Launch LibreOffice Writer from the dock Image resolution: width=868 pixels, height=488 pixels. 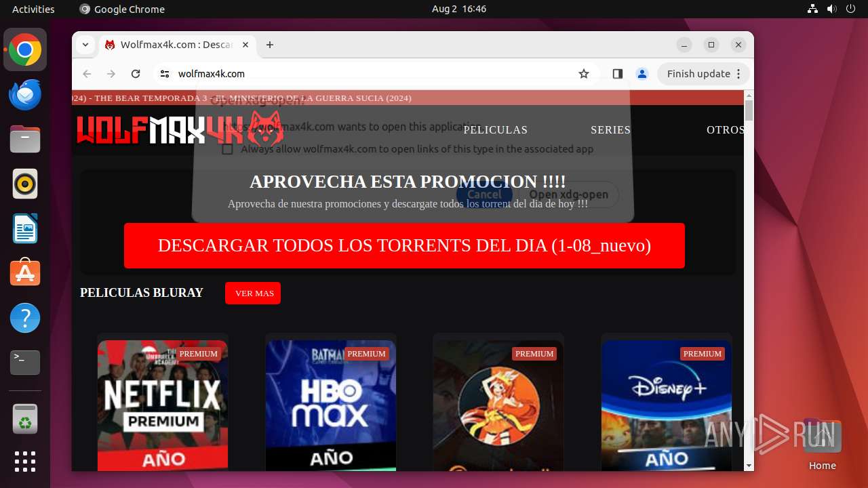(25, 228)
